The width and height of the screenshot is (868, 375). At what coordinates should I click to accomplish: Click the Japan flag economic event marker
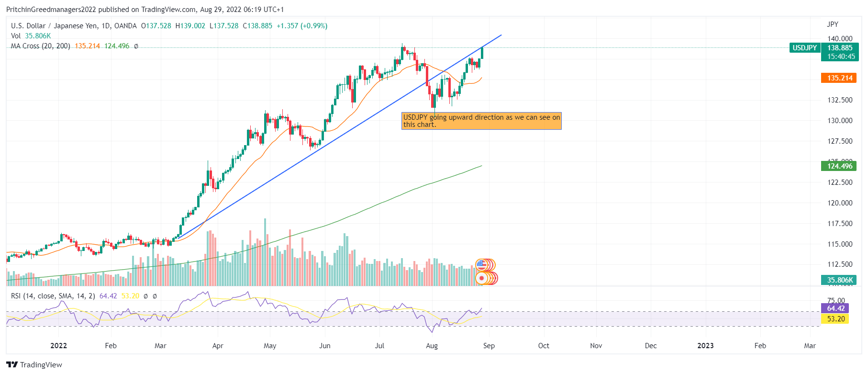(x=481, y=278)
